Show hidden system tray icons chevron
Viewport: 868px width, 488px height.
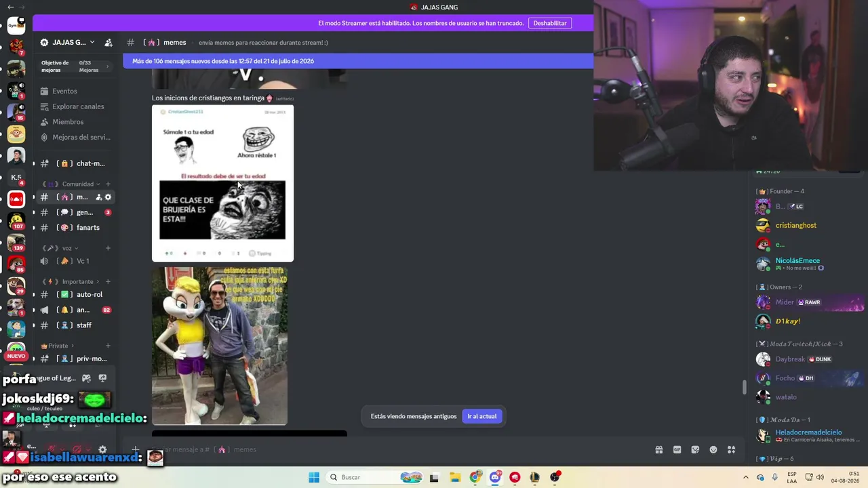(746, 477)
